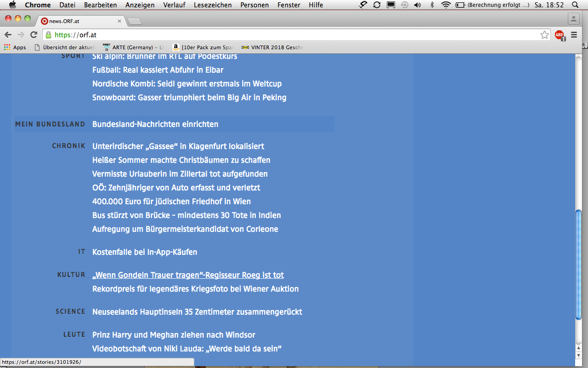The height and width of the screenshot is (368, 588).
Task: Open 'Wenn Gondeln Trauer tragen' Roeg article
Action: pos(188,275)
